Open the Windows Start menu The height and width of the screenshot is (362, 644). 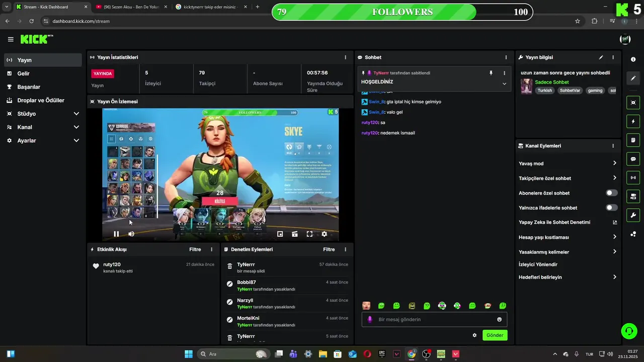click(x=189, y=354)
